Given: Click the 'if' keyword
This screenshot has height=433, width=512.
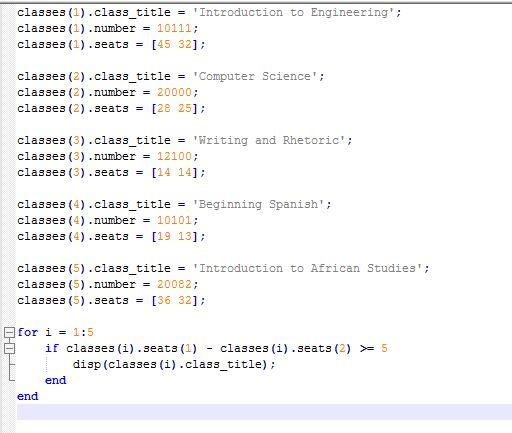Looking at the screenshot, I should click(52, 348).
